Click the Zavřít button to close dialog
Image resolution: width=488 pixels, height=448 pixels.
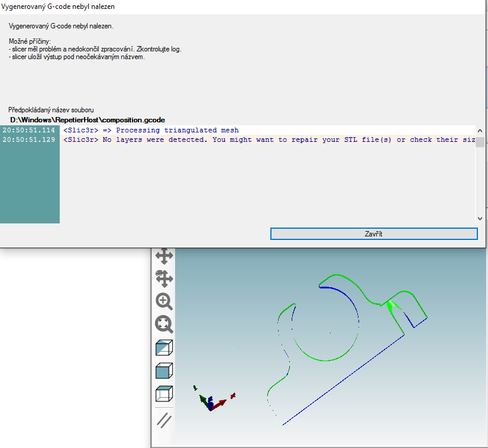click(x=373, y=234)
